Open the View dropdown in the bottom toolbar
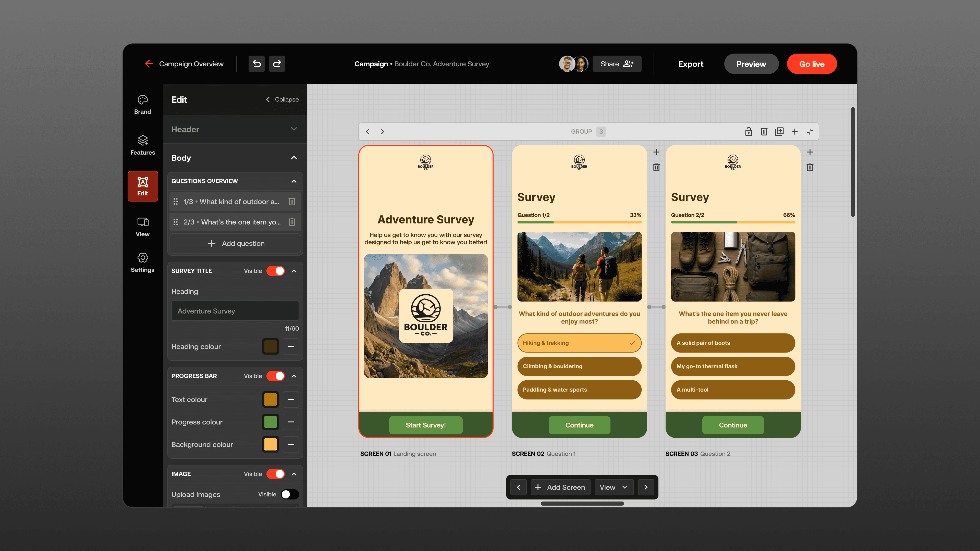The image size is (980, 551). point(613,487)
